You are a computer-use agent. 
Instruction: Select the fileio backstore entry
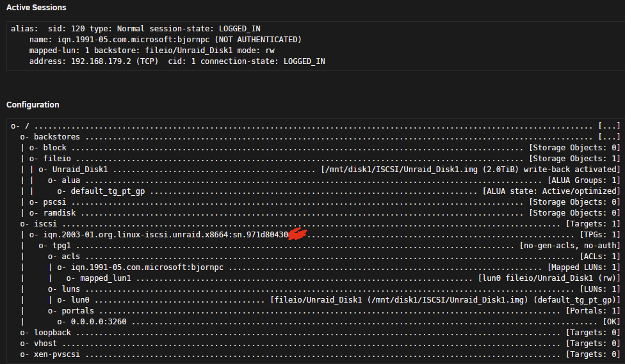coord(57,159)
